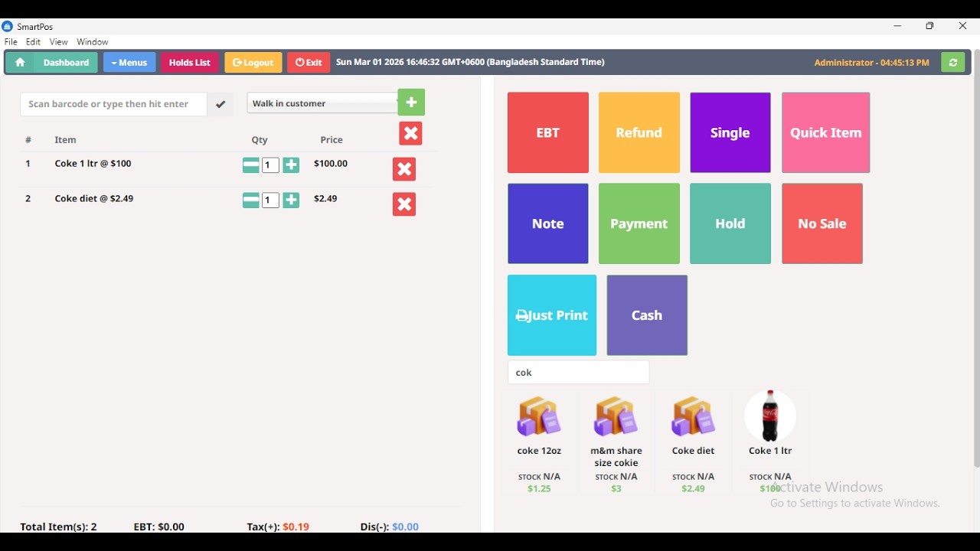The image size is (980, 551).
Task: Click the Coke 1 ltr @ $100 row text
Action: pos(93,164)
